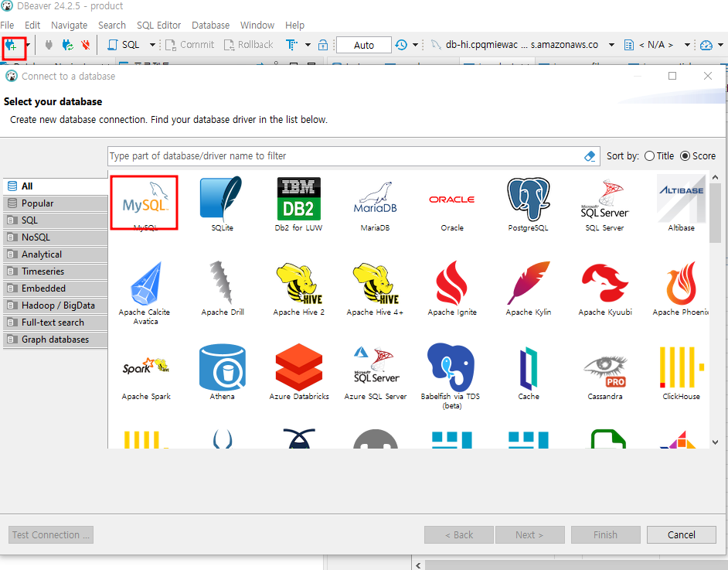This screenshot has width=728, height=570.
Task: Open transaction log dropdown arrow
Action: [x=415, y=45]
